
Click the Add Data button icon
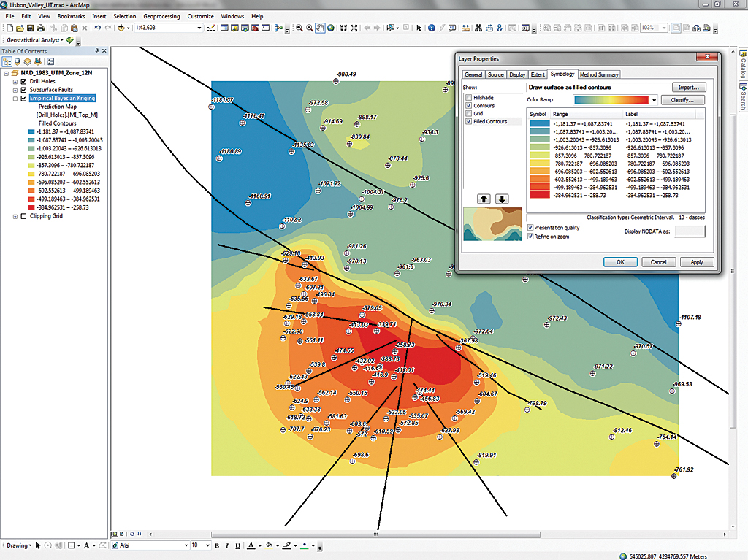[121, 28]
